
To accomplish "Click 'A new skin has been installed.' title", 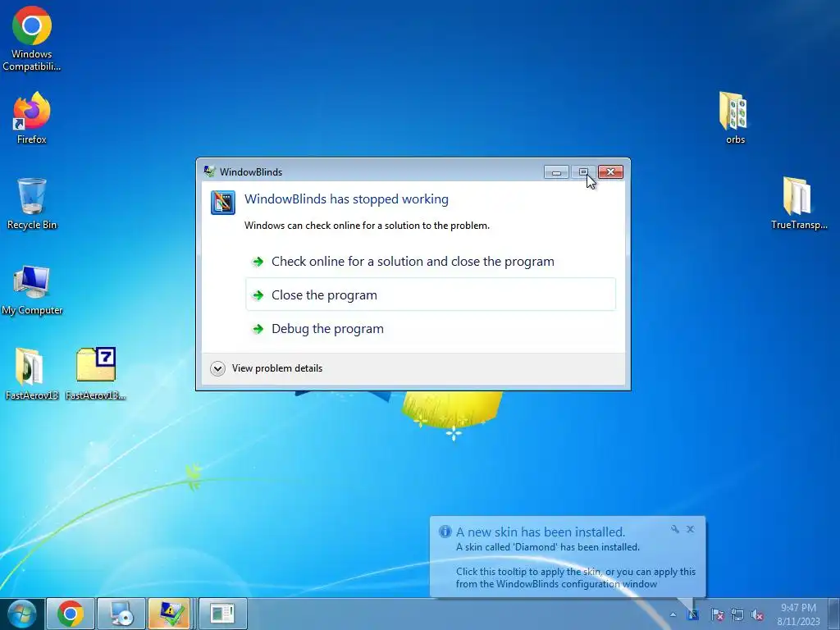I will (x=541, y=532).
